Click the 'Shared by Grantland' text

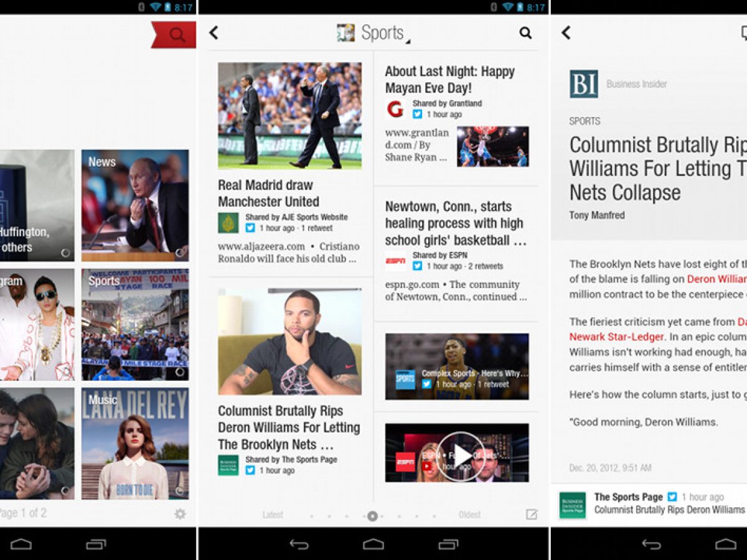(x=447, y=103)
